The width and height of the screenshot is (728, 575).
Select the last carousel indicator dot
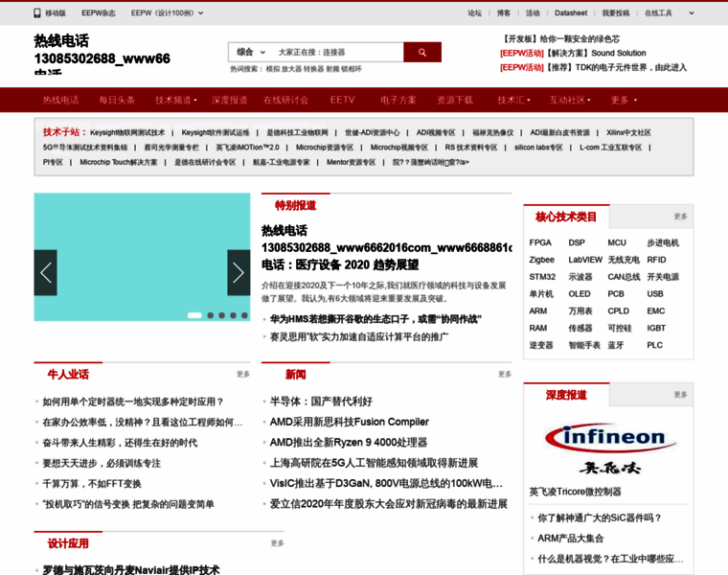[244, 315]
